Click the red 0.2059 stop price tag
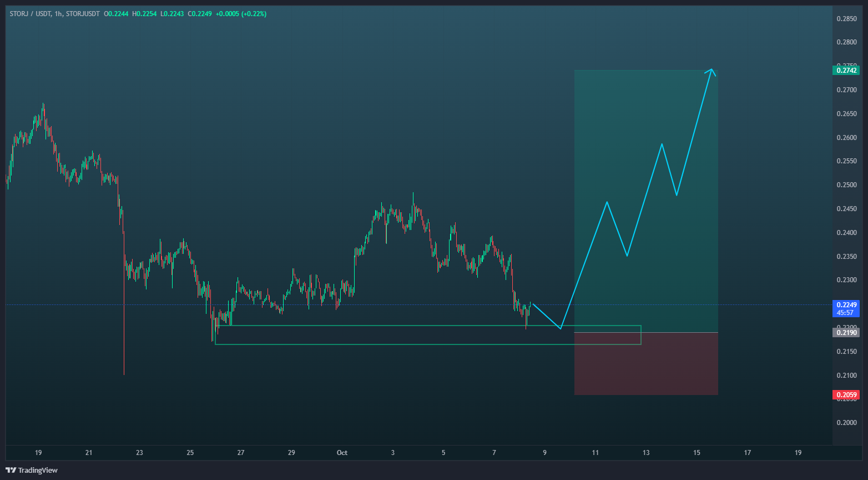Screen dimensions: 868x480 846,395
